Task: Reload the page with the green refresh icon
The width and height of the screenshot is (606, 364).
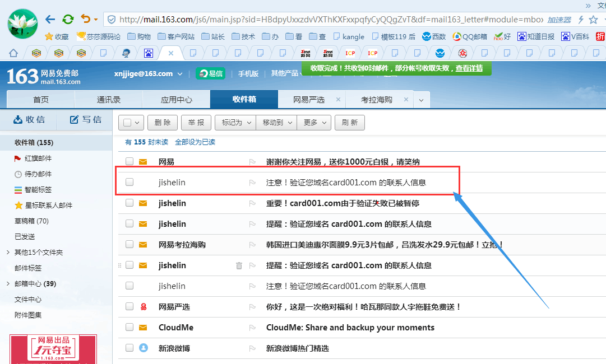Action: 68,19
